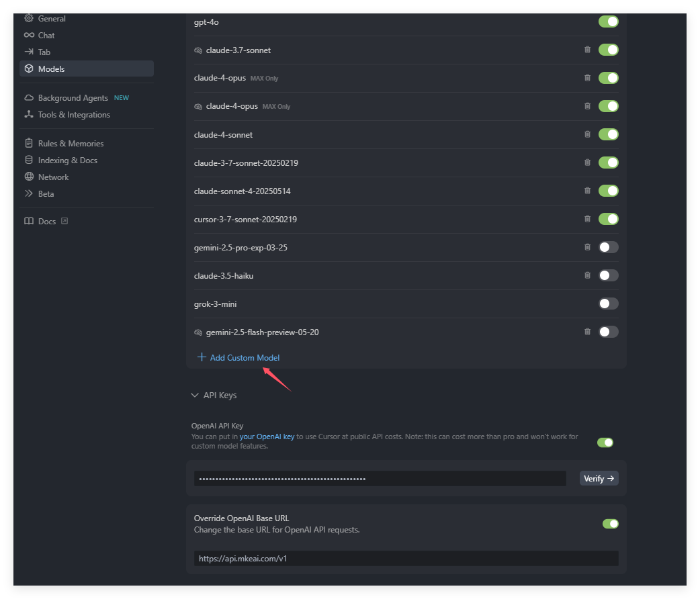
Task: Open Rules & Memories settings
Action: click(x=71, y=143)
